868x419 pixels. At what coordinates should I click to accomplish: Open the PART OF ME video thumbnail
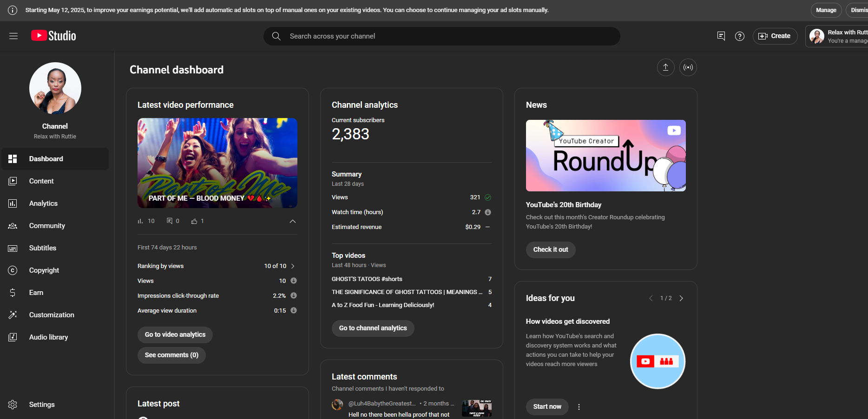(217, 163)
